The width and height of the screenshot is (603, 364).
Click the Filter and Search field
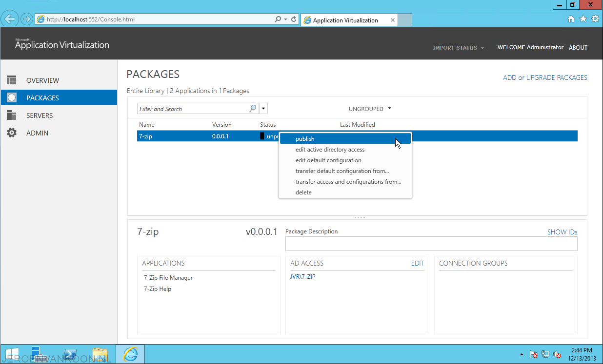193,109
